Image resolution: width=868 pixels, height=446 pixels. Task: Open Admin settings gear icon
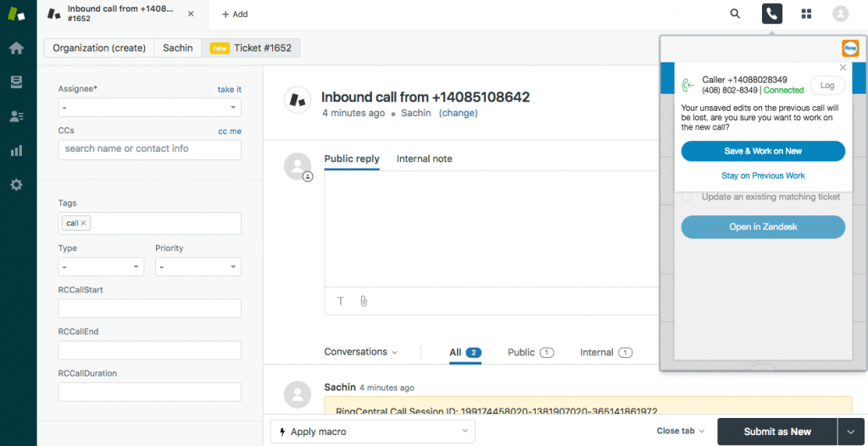(16, 184)
